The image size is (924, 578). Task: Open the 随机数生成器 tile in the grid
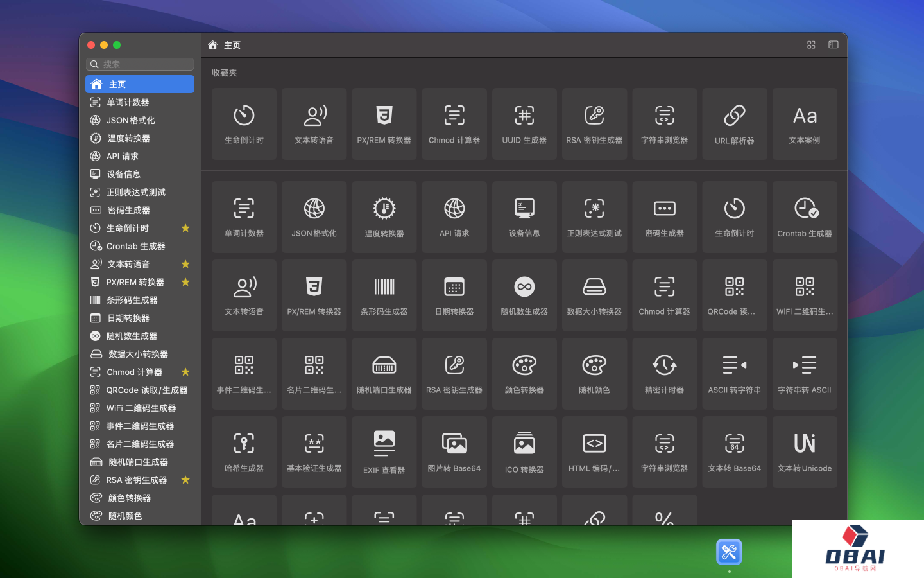524,295
